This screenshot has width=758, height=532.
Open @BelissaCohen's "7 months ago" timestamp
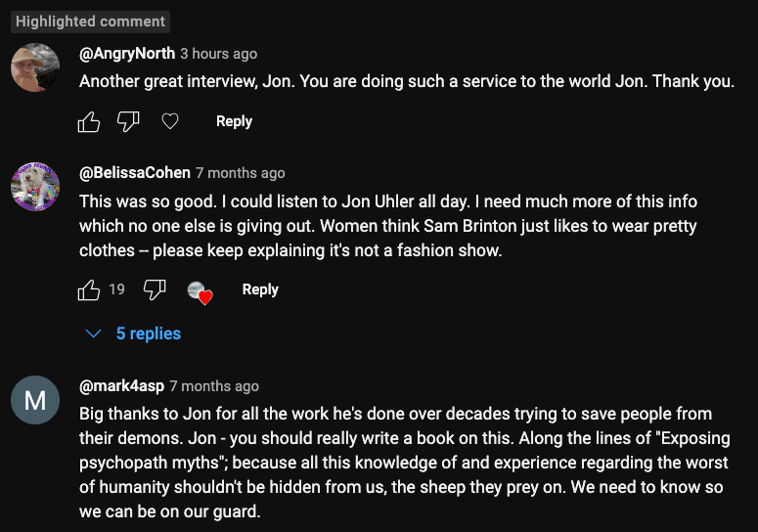click(x=241, y=173)
